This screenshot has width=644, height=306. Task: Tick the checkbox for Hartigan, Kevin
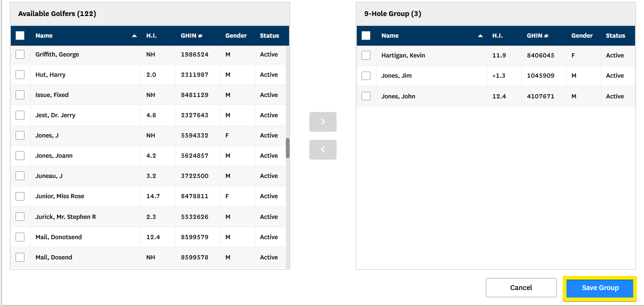coord(366,56)
